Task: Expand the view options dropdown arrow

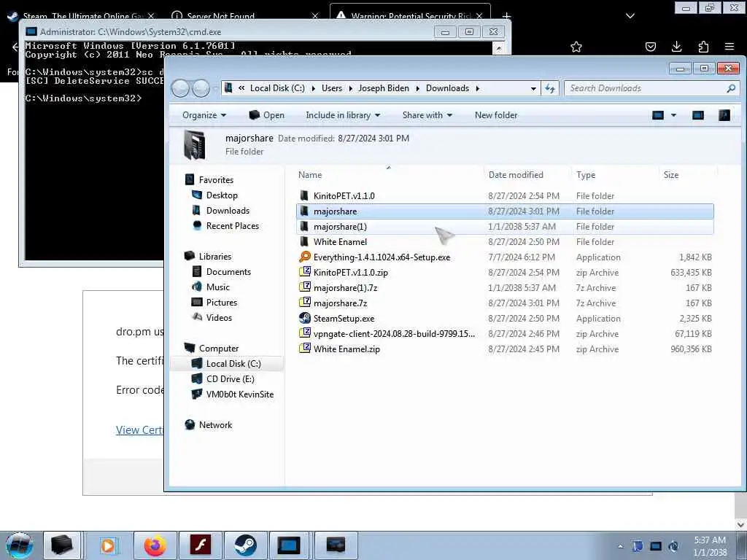Action: click(673, 115)
